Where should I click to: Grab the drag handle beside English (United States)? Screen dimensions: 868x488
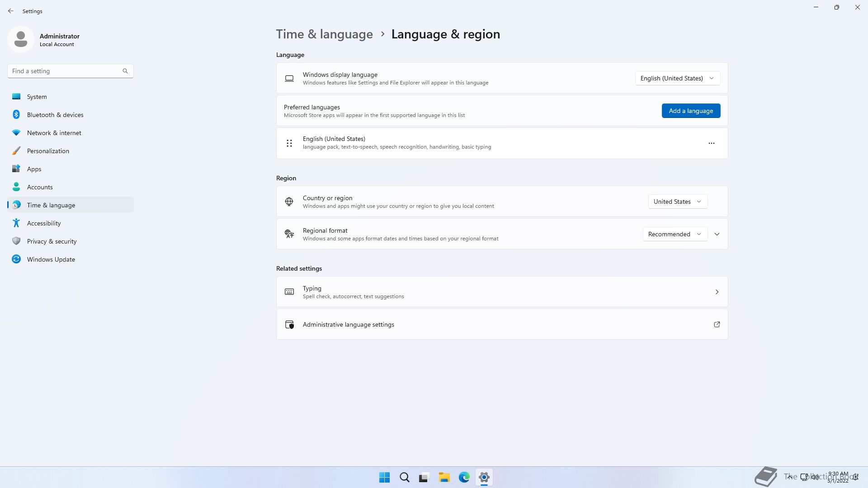[x=289, y=143]
